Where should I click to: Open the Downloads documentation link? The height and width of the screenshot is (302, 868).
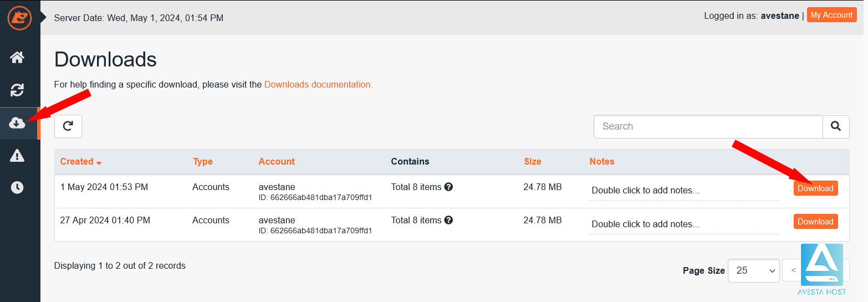(319, 85)
